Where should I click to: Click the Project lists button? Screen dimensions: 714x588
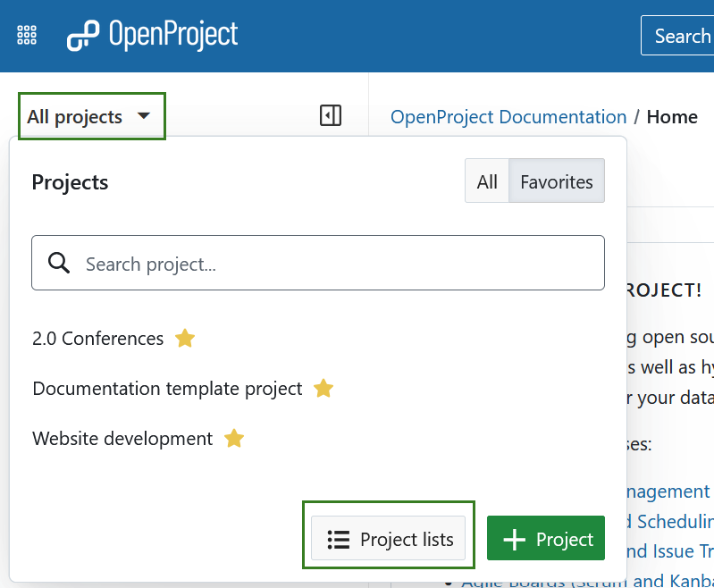click(x=389, y=539)
